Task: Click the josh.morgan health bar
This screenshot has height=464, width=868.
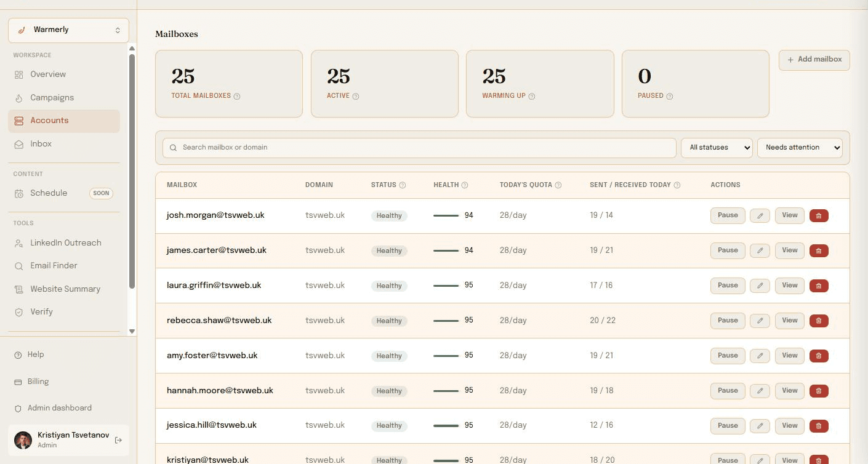Action: click(446, 216)
